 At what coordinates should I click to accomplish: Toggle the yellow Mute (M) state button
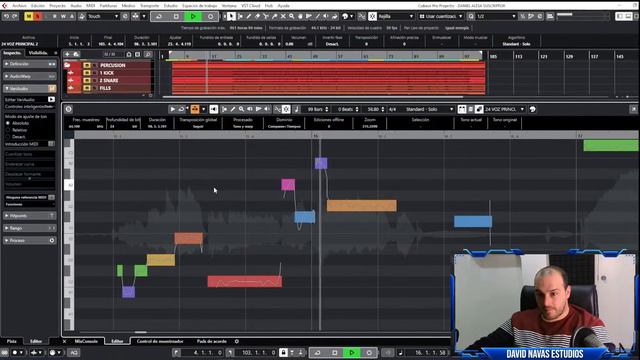(29, 16)
